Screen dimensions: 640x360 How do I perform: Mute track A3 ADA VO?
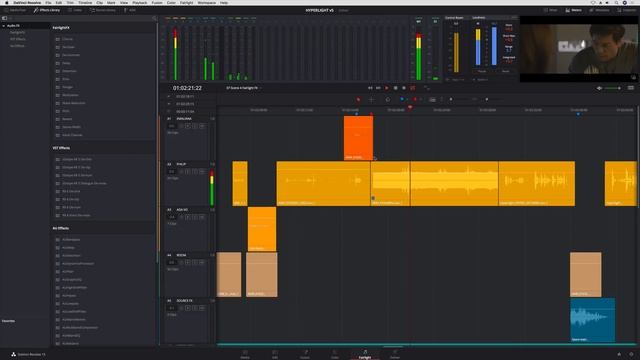[x=202, y=217]
